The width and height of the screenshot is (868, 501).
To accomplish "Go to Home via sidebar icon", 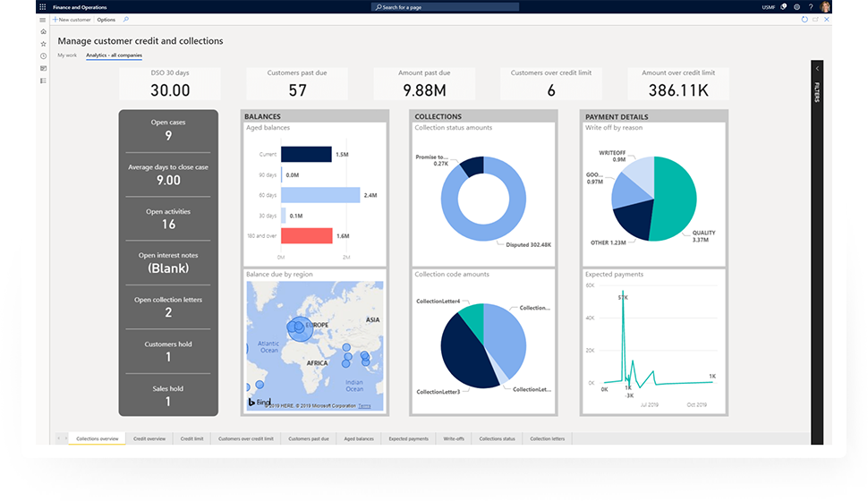I will coord(43,31).
